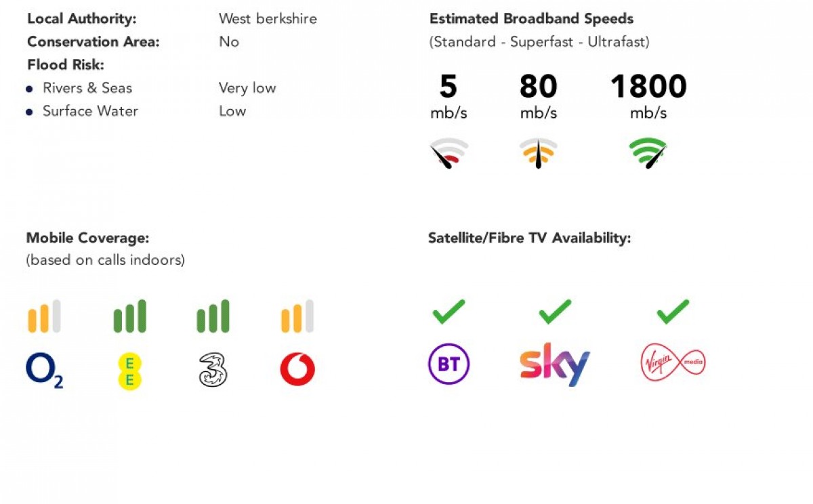Click the Vodafone signal strength bars

297,316
